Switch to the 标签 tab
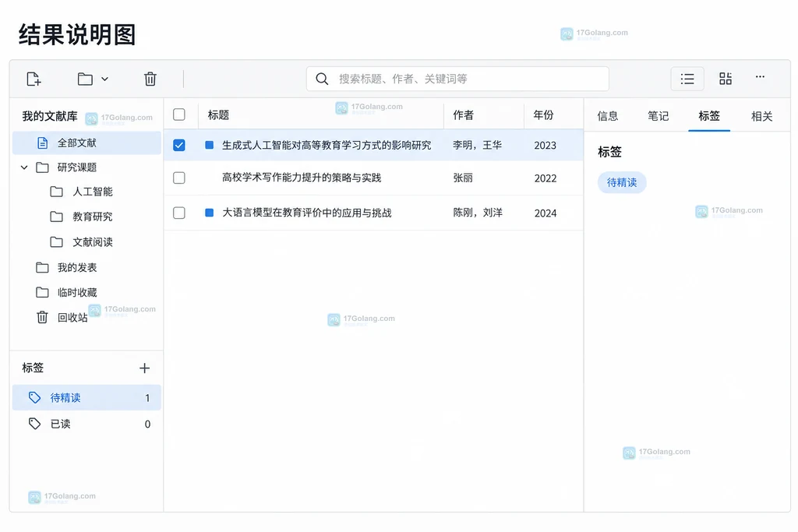The height and width of the screenshot is (532, 798). 709,116
